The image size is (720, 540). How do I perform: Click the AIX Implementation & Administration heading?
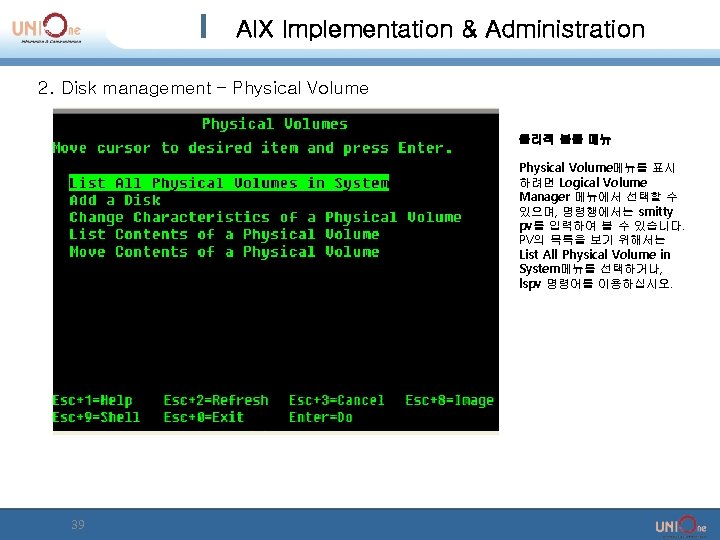(440, 29)
